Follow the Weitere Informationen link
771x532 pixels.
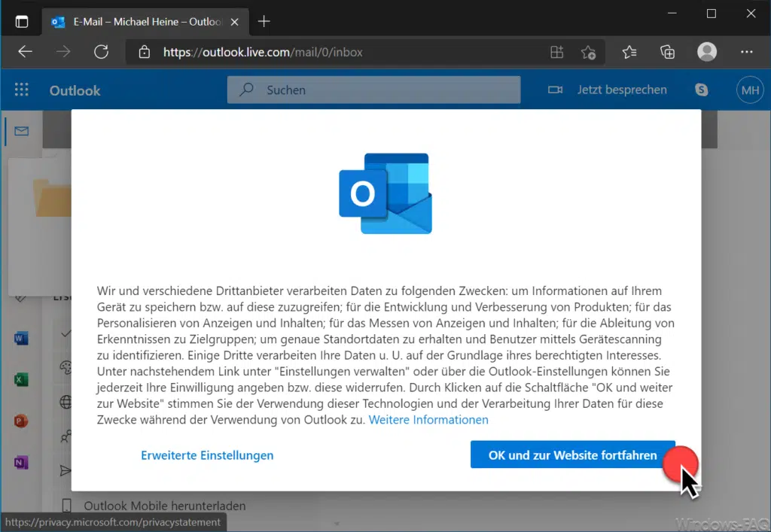pos(428,420)
